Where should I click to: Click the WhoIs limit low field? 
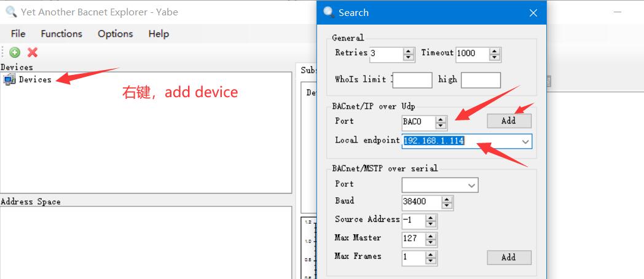coord(412,80)
